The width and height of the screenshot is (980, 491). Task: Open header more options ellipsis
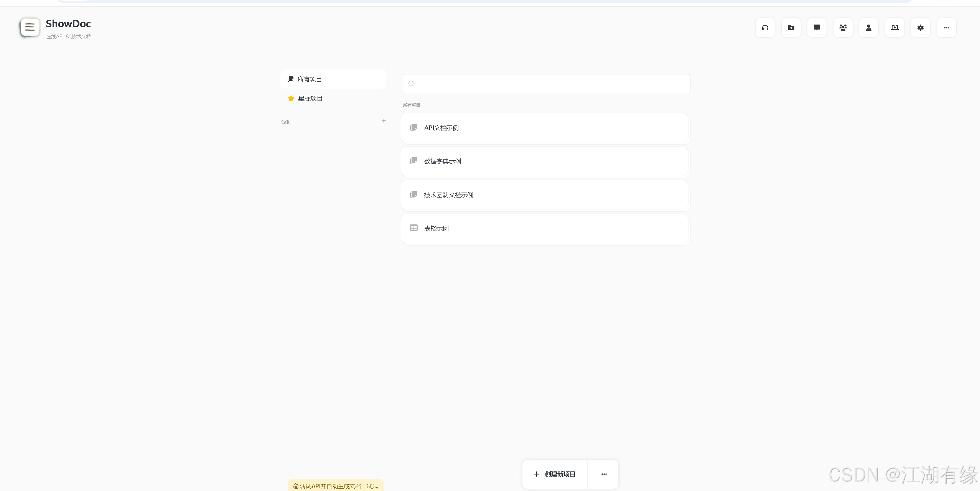(946, 28)
